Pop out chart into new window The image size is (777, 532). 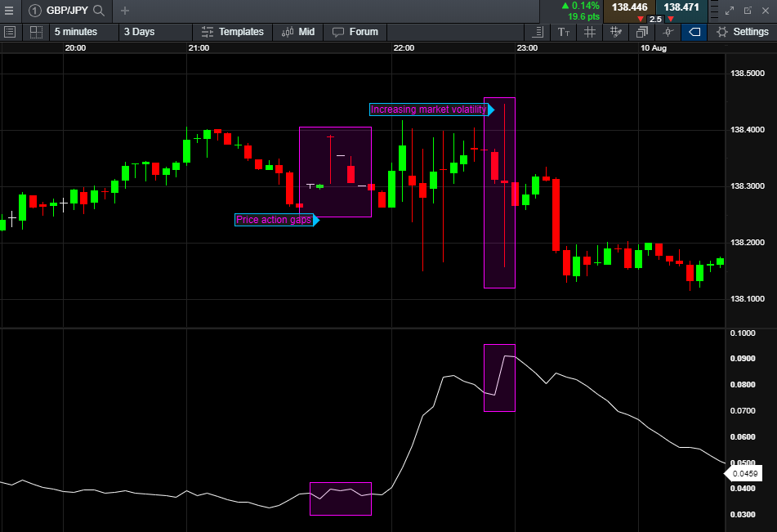click(748, 11)
